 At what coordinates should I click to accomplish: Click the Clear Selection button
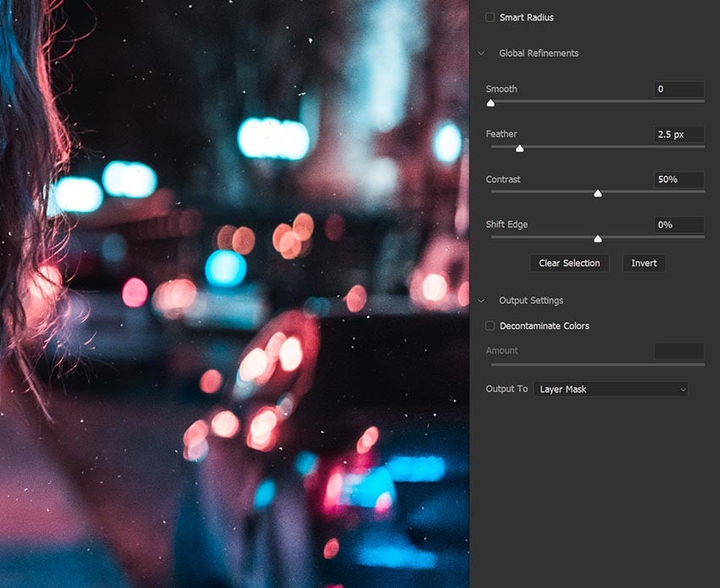569,263
